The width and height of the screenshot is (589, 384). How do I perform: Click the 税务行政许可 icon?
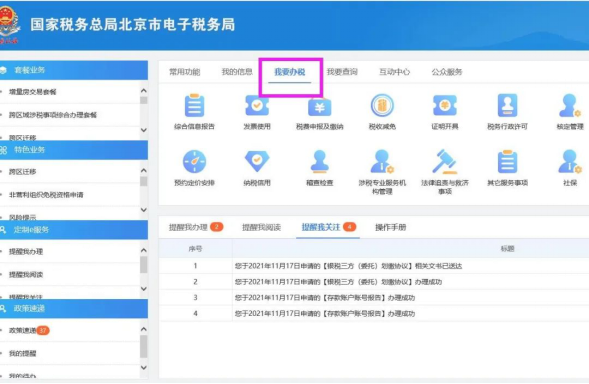point(507,106)
